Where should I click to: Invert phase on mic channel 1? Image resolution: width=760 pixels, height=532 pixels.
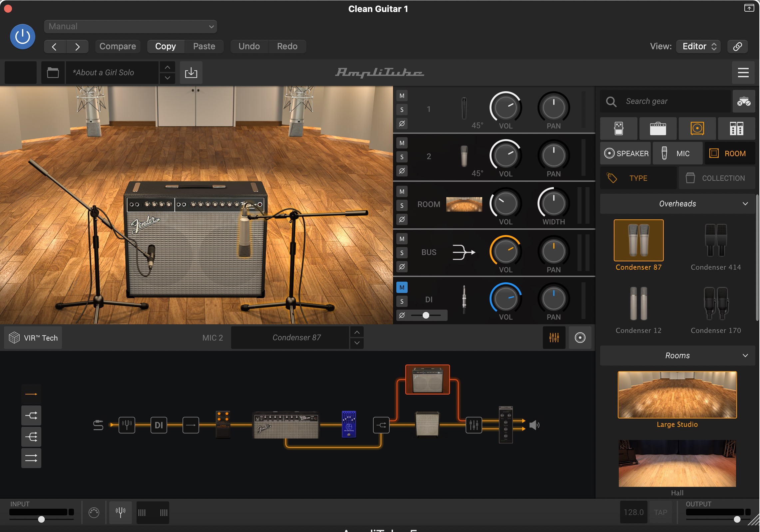point(402,124)
